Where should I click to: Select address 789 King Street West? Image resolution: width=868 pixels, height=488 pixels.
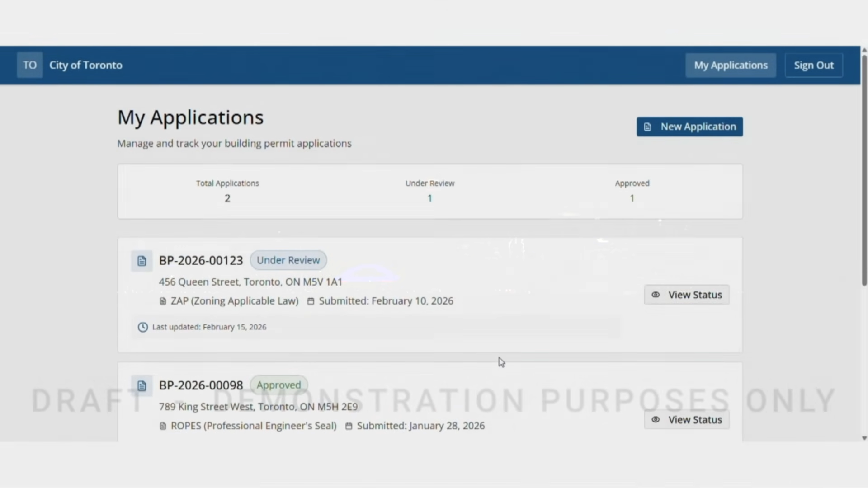point(258,407)
